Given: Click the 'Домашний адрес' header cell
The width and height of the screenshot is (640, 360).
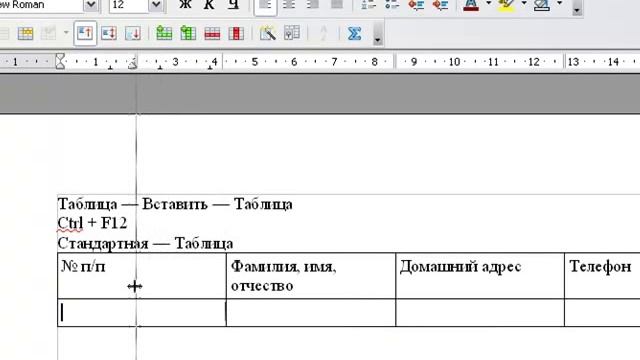Looking at the screenshot, I should (x=480, y=276).
